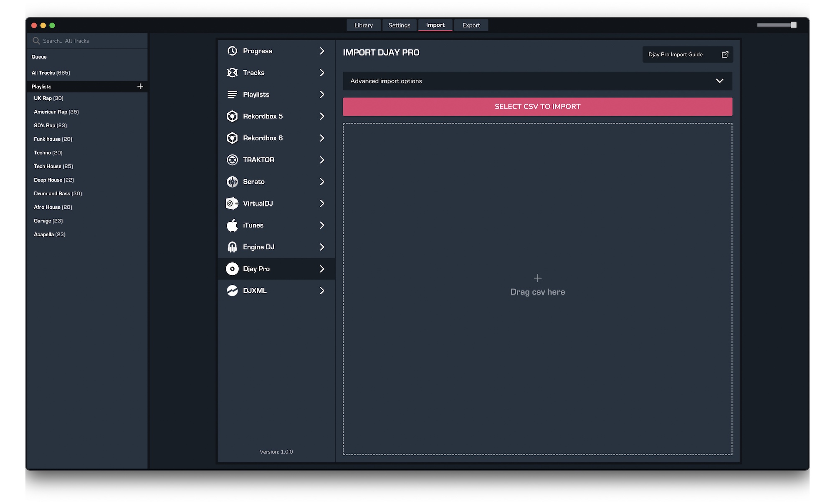This screenshot has width=835, height=504.
Task: Click the DJXML logo icon
Action: point(232,291)
